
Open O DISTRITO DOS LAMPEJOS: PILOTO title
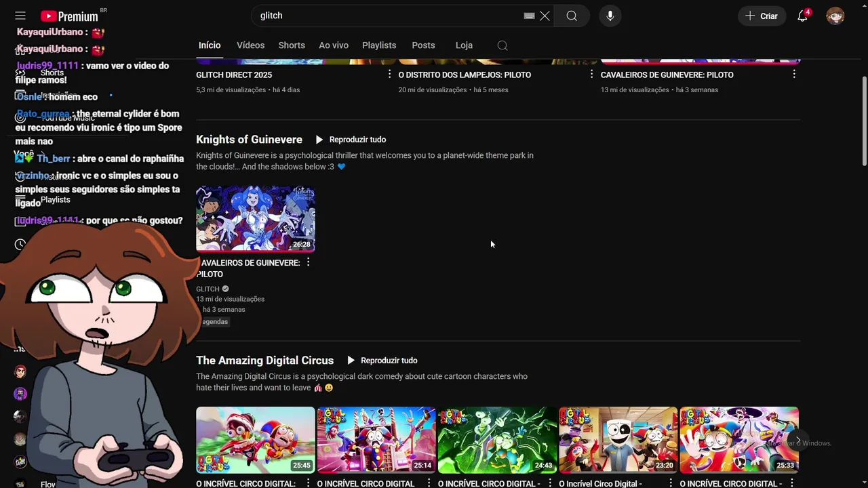point(465,75)
